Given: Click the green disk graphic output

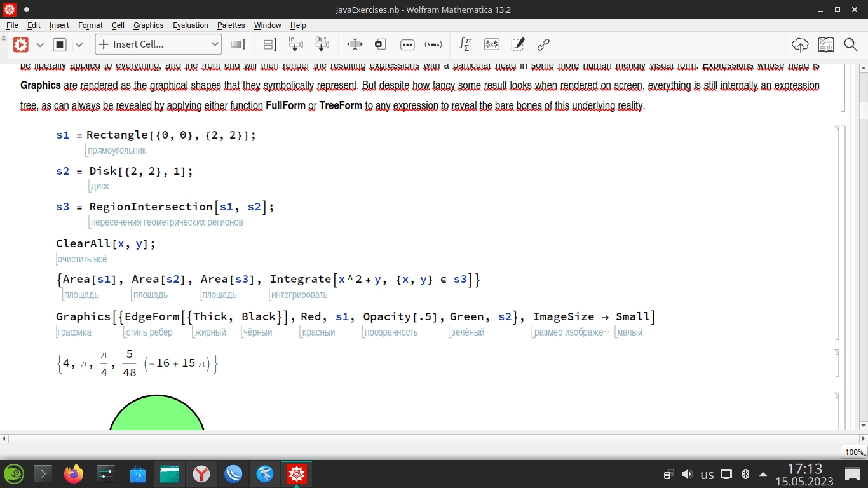Looking at the screenshot, I should [157, 413].
